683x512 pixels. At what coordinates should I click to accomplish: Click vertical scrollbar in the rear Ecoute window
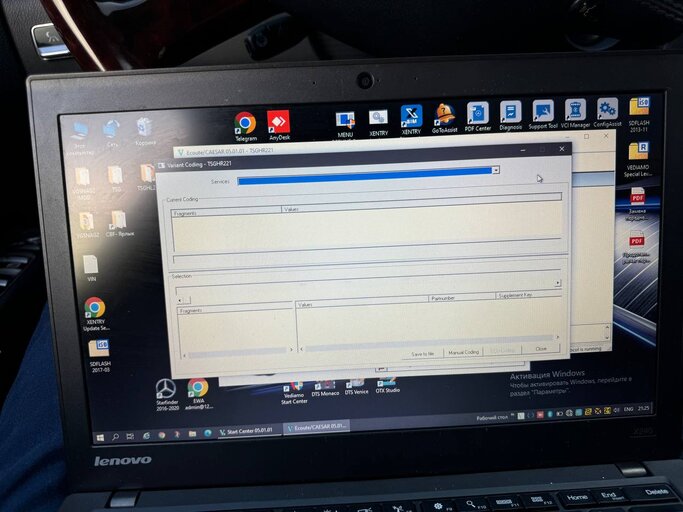coord(607,331)
